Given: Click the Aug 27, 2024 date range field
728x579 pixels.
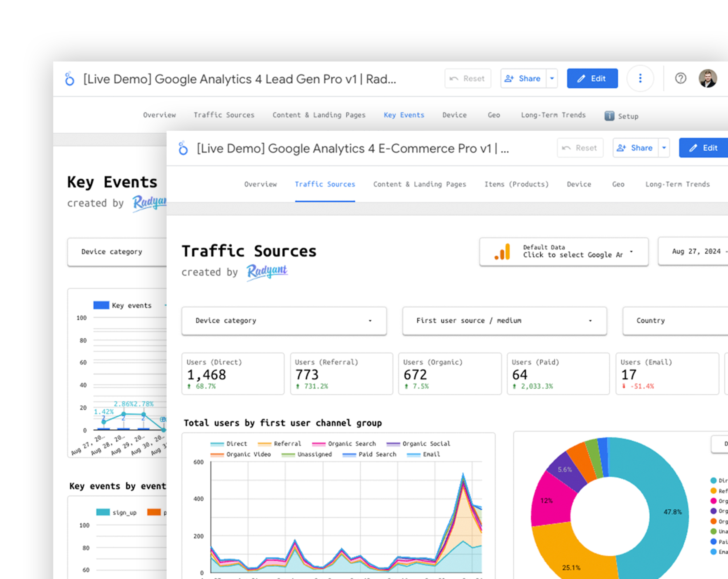Looking at the screenshot, I should pyautogui.click(x=697, y=252).
